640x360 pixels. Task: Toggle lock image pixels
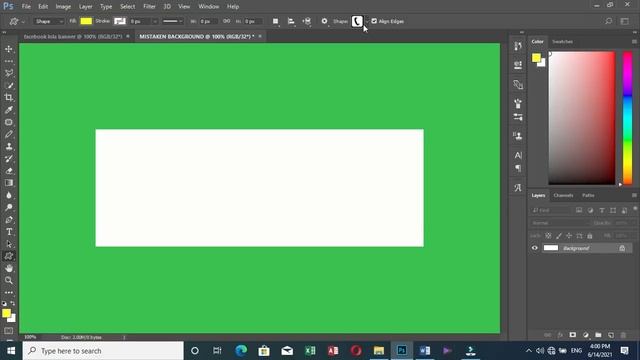[x=559, y=236]
